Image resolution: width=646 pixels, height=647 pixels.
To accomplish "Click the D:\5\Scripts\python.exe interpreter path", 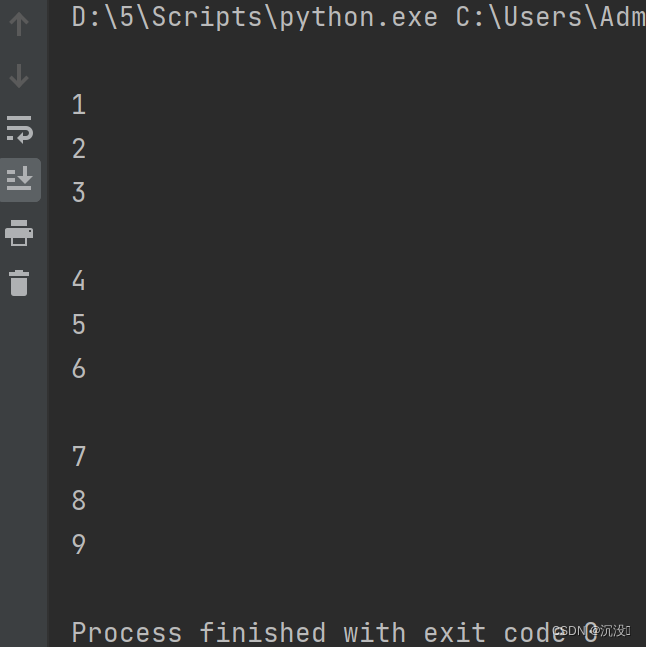I will click(x=254, y=17).
